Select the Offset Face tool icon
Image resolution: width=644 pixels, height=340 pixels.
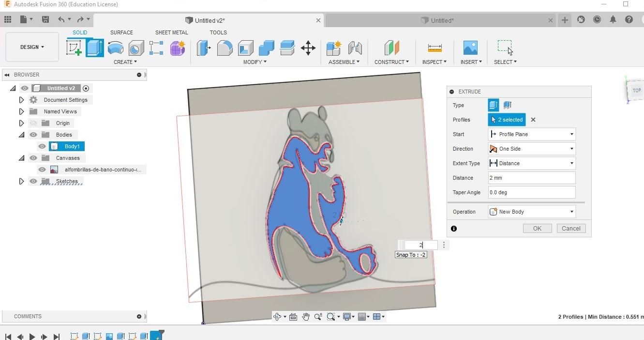pyautogui.click(x=287, y=48)
